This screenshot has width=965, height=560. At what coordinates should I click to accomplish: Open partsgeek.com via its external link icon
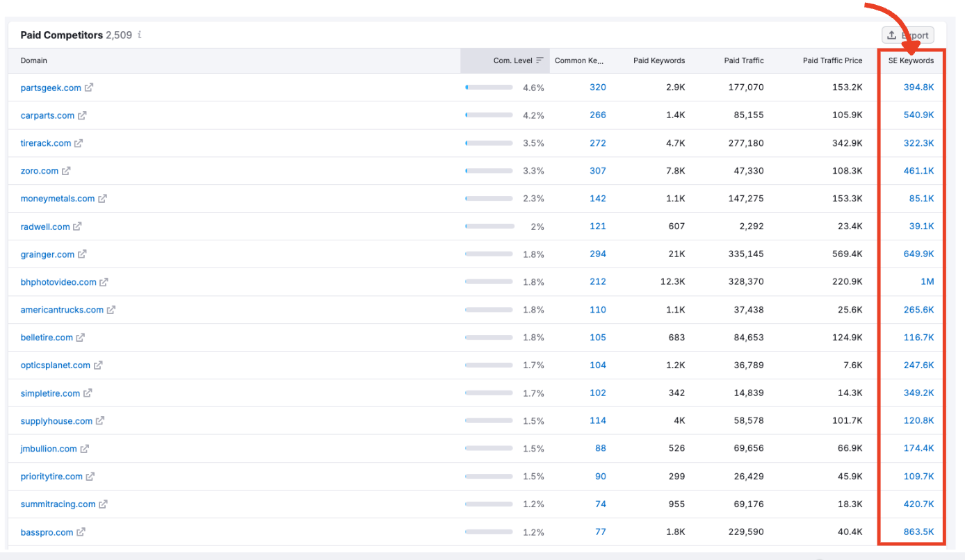(x=90, y=88)
